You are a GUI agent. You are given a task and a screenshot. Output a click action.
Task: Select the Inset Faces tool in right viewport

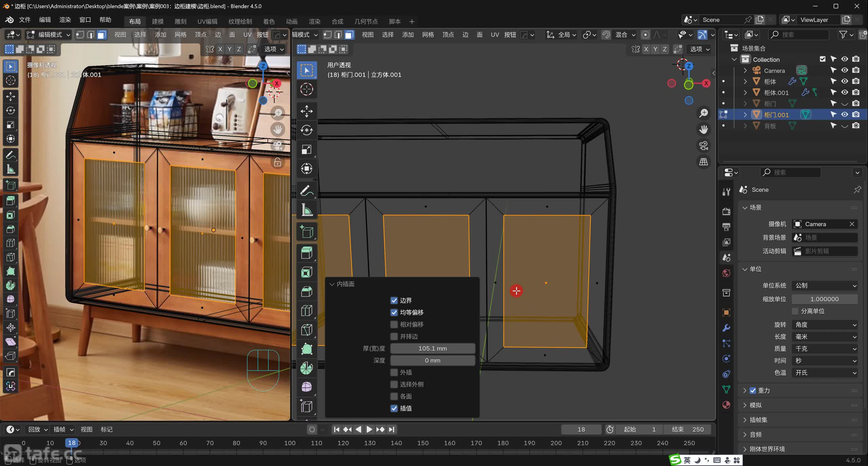pyautogui.click(x=307, y=272)
